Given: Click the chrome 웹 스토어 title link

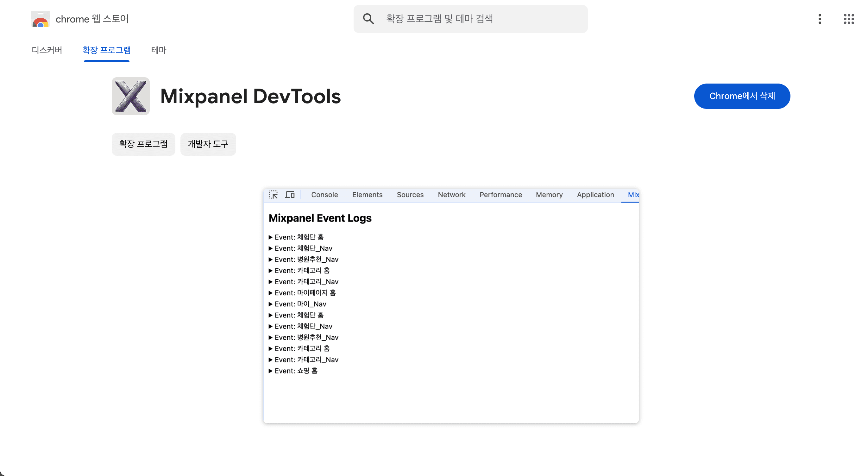Looking at the screenshot, I should (x=92, y=19).
